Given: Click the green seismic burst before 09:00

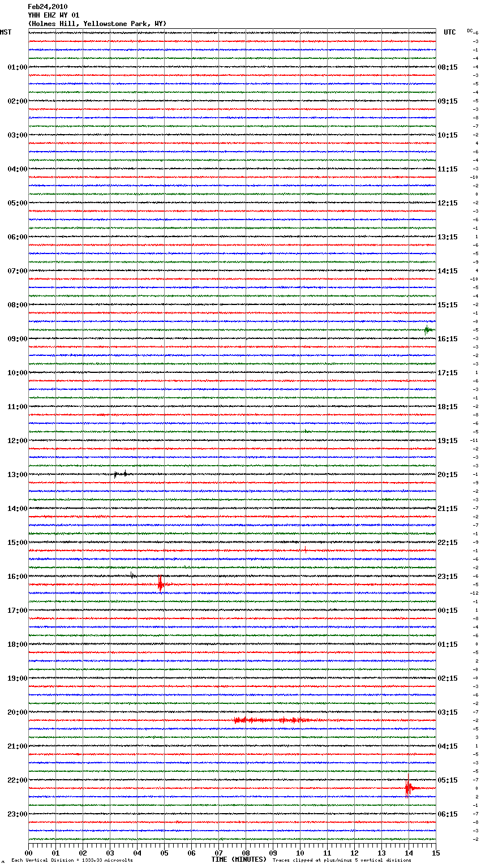Looking at the screenshot, I should (x=429, y=330).
